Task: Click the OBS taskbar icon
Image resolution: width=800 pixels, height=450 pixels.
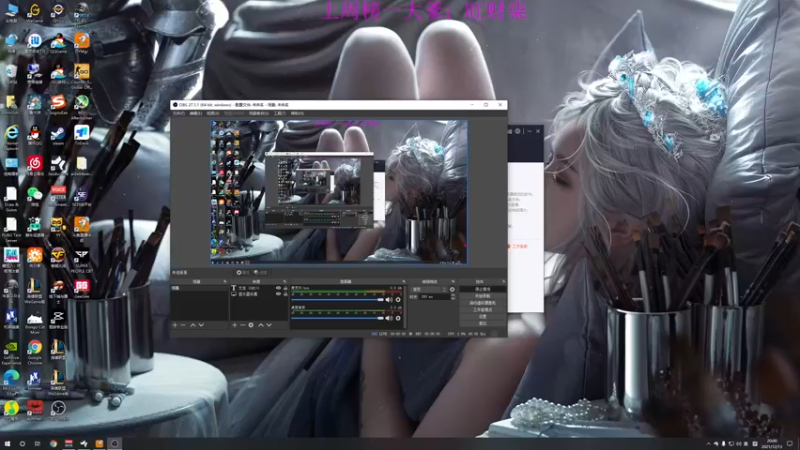Action: (114, 444)
